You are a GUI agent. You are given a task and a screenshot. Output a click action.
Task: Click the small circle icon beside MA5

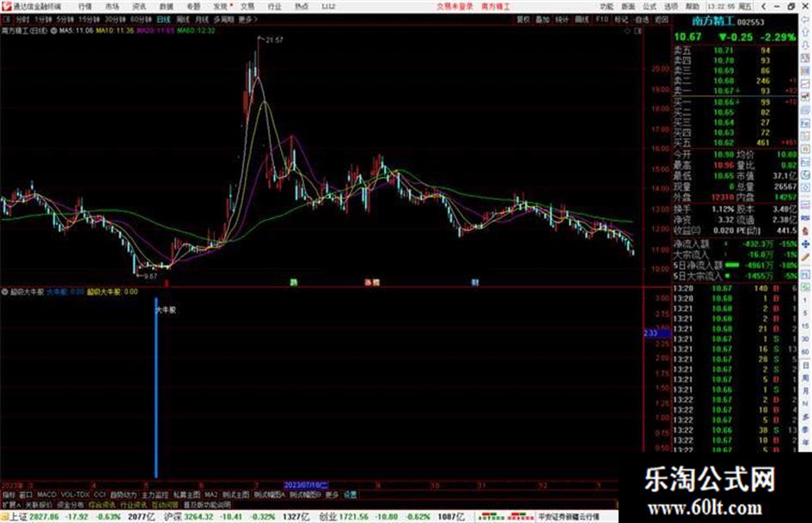pos(54,31)
